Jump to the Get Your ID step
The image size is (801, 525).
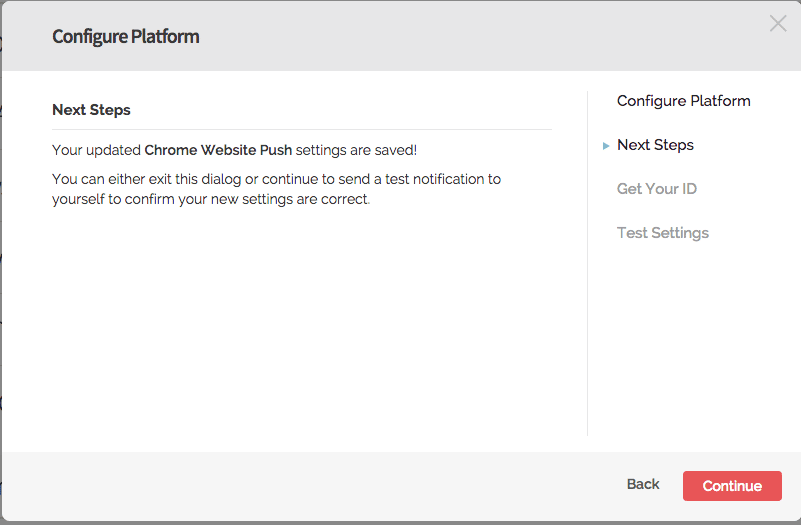656,189
